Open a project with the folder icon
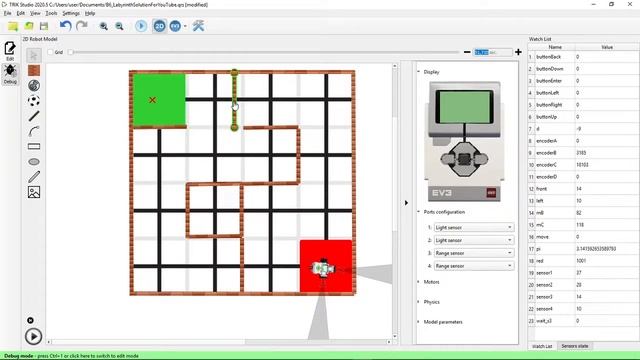Screen dimensions: 640x360 [x=29, y=26]
